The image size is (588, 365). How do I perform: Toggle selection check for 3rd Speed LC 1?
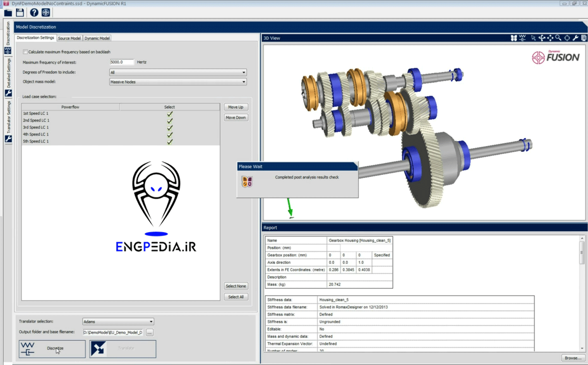170,128
